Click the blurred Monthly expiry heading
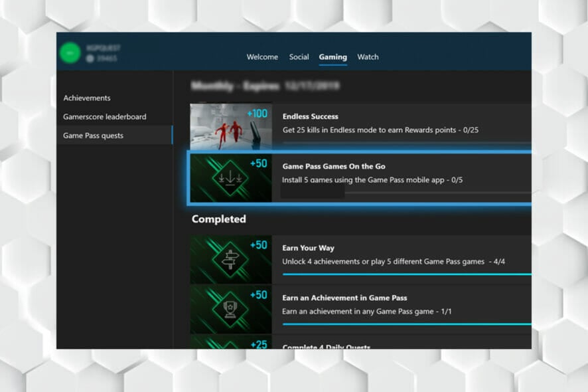 pos(265,86)
